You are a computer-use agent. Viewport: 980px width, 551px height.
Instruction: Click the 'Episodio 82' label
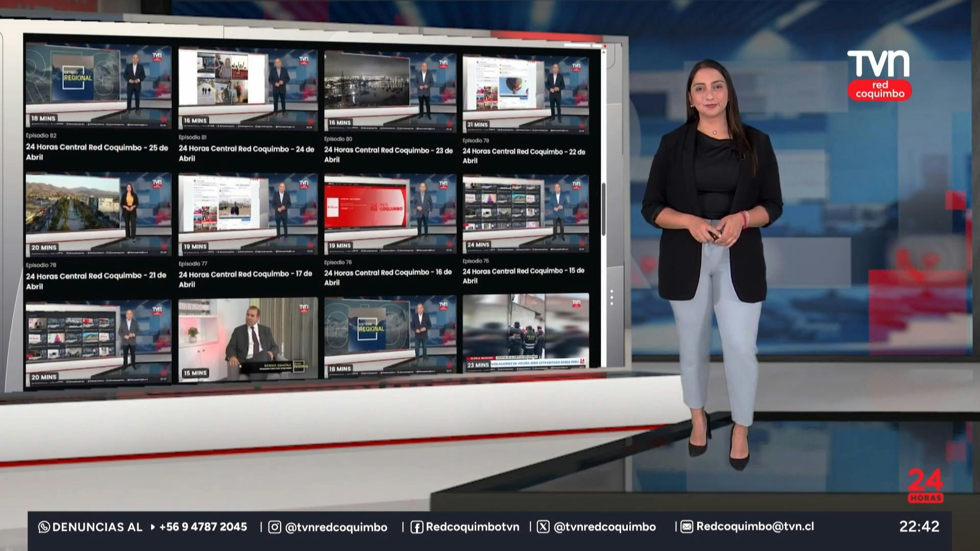click(x=41, y=136)
